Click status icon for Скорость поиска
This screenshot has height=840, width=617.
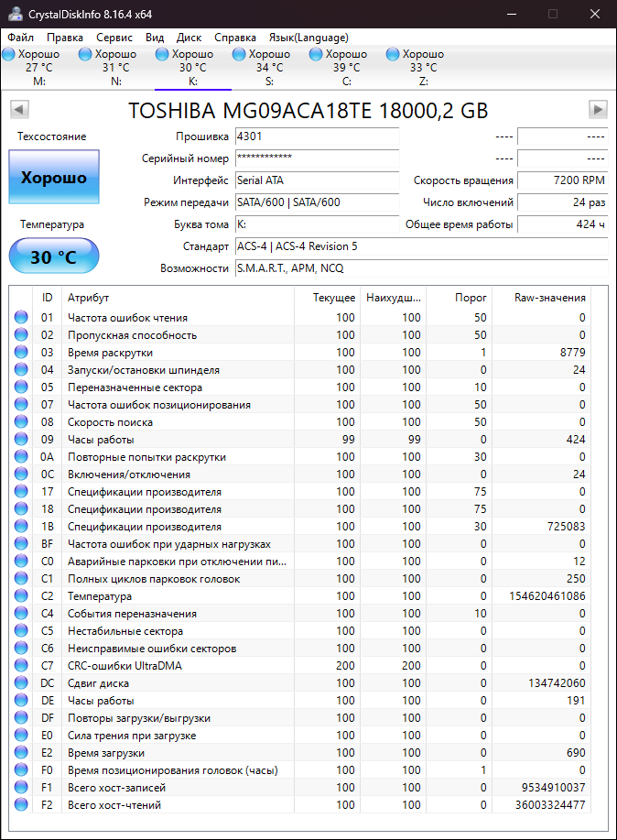tap(21, 421)
